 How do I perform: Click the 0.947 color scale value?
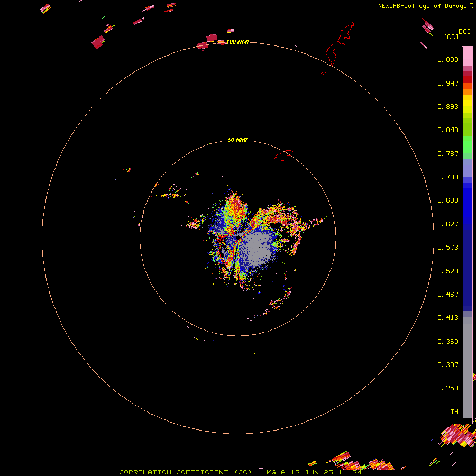[448, 83]
